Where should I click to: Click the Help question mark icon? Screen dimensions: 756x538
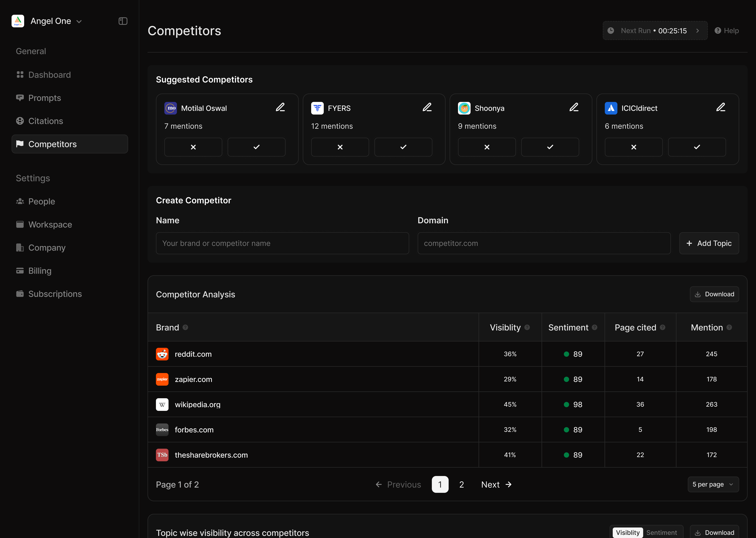[x=718, y=31]
